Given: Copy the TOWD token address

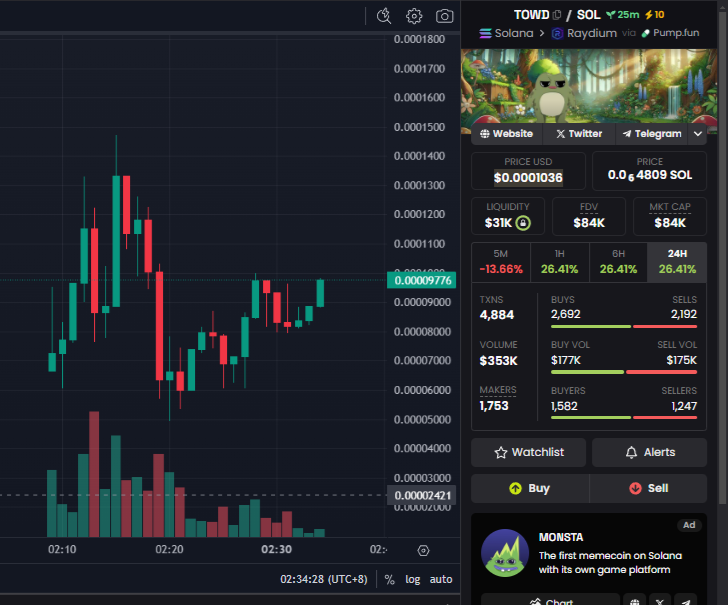Looking at the screenshot, I should [x=557, y=15].
